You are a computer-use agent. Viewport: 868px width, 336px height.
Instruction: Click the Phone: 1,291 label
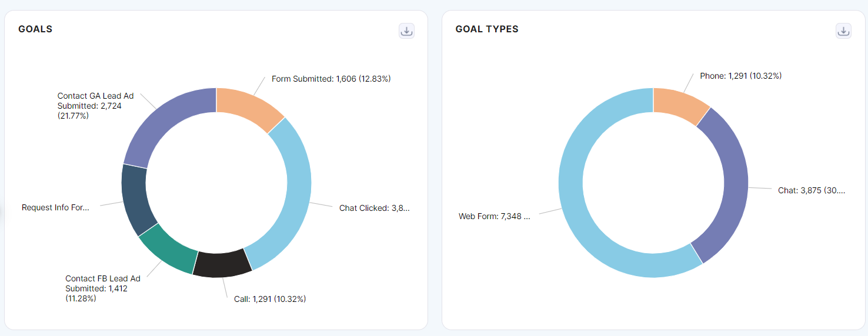(x=740, y=76)
